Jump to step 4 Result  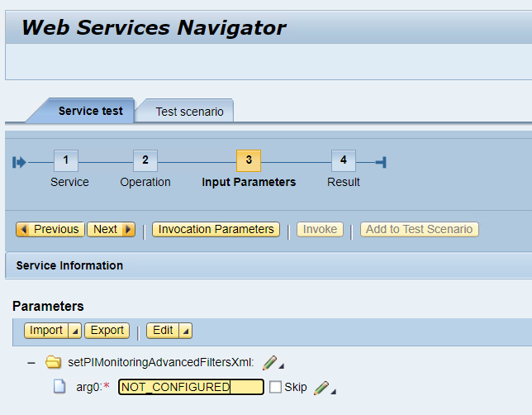click(344, 161)
